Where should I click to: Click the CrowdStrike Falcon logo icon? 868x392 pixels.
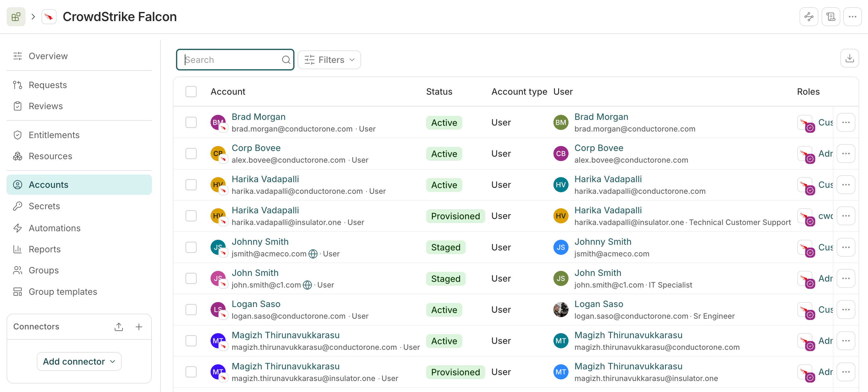click(x=49, y=17)
